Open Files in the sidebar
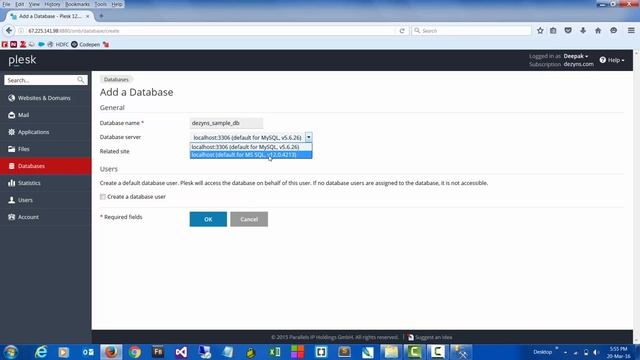The height and width of the screenshot is (360, 640). [46, 149]
